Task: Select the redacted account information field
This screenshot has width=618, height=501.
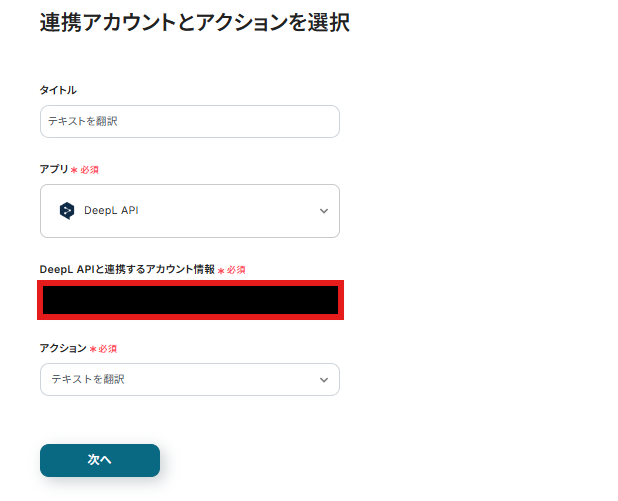Action: 190,300
